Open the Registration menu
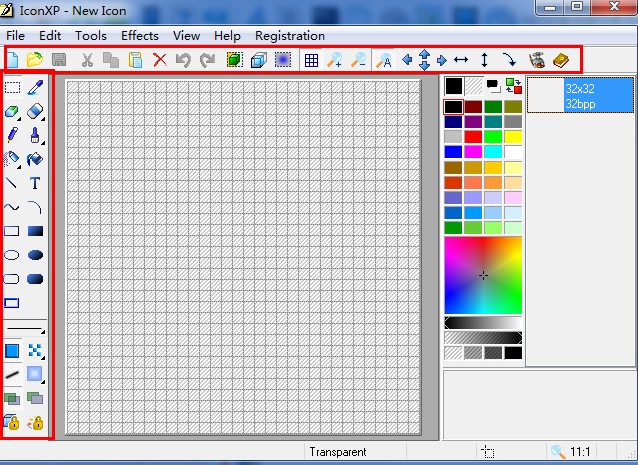The width and height of the screenshot is (638, 465). [290, 35]
